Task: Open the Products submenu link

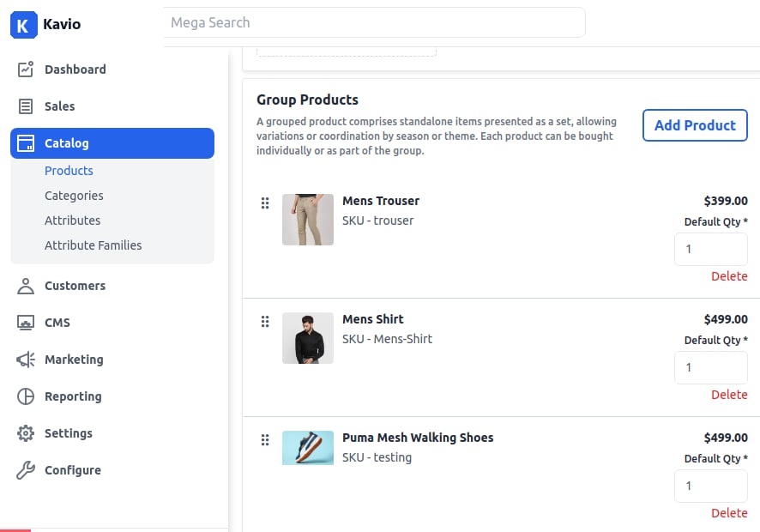Action: 69,171
